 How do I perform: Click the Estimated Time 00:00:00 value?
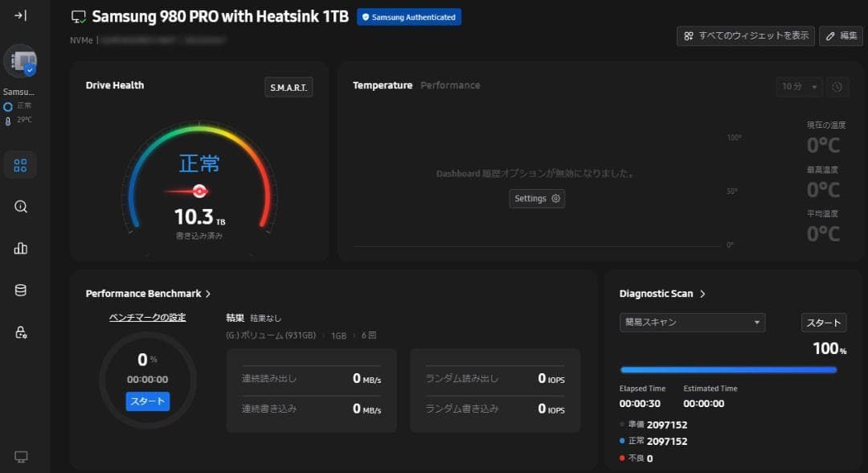[703, 404]
